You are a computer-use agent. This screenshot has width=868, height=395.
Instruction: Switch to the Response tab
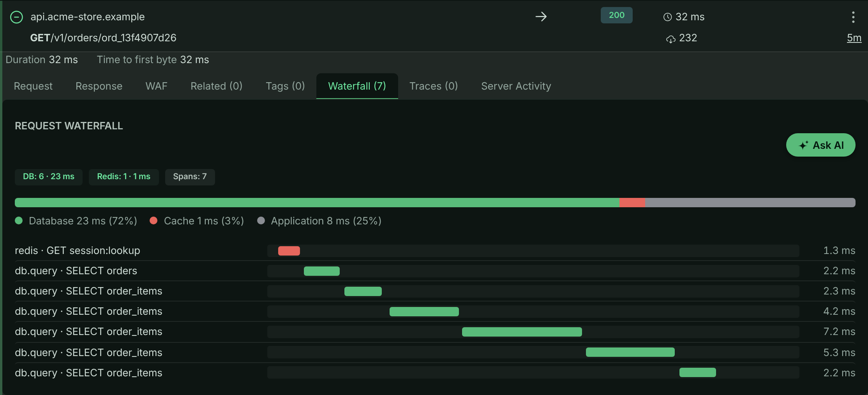click(99, 86)
